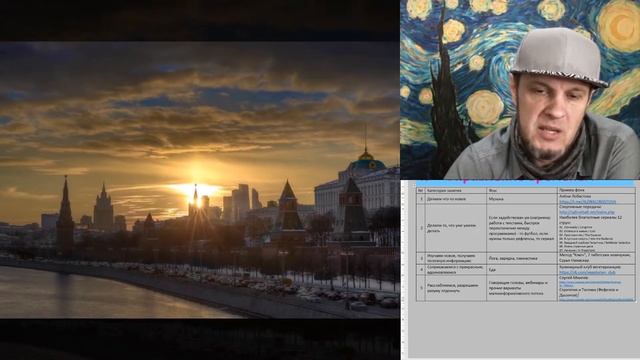640x360 pixels.
Task: Open the sports broadcasts hyperlink in row 2
Action: [x=587, y=213]
